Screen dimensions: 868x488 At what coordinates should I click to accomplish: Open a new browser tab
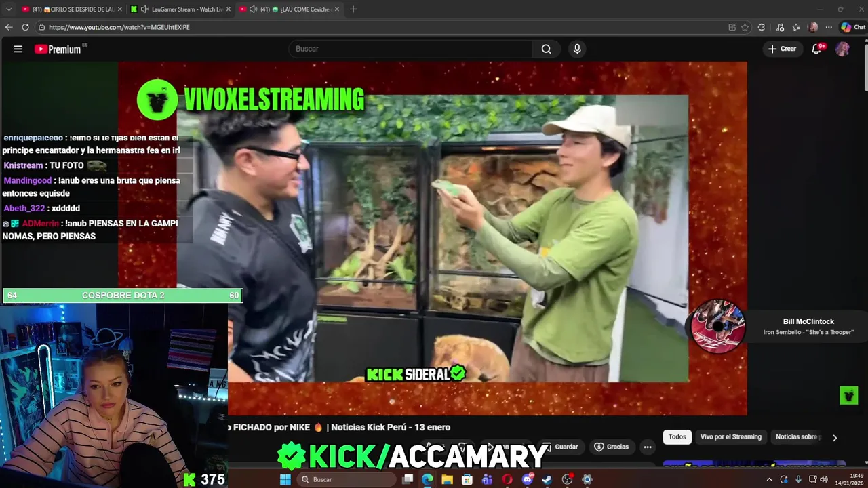[x=353, y=9]
